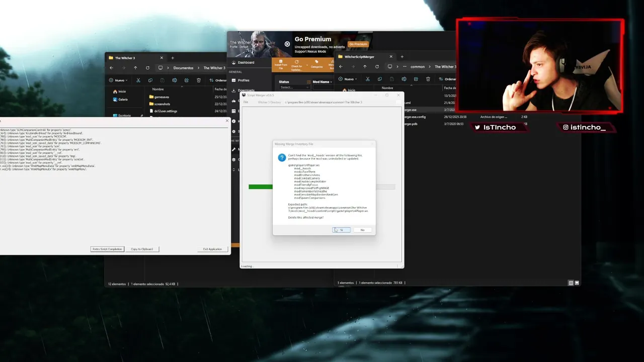The width and height of the screenshot is (644, 362).
Task: Select the selected merger.exe file row
Action: click(430, 110)
